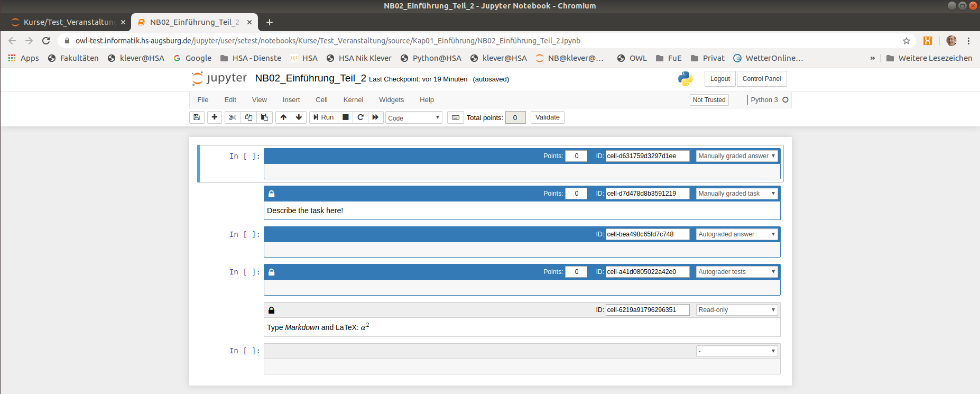Open the cell type Code dropdown

coord(414,117)
